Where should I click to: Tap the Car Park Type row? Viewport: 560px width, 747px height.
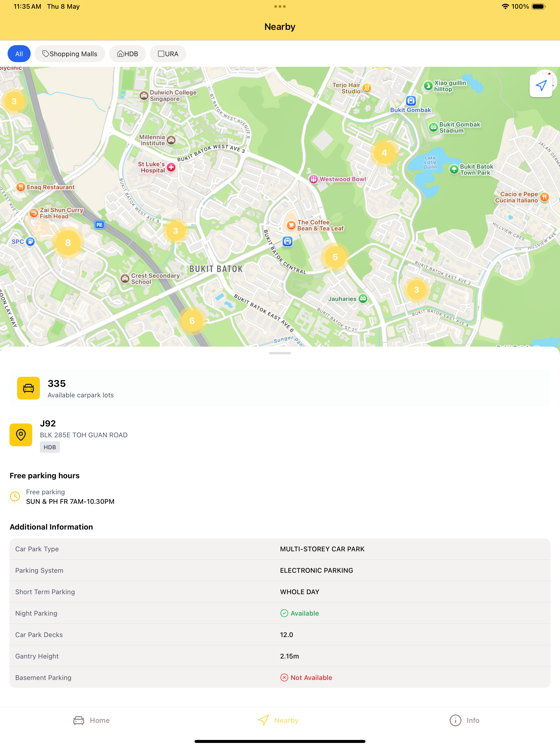[280, 549]
